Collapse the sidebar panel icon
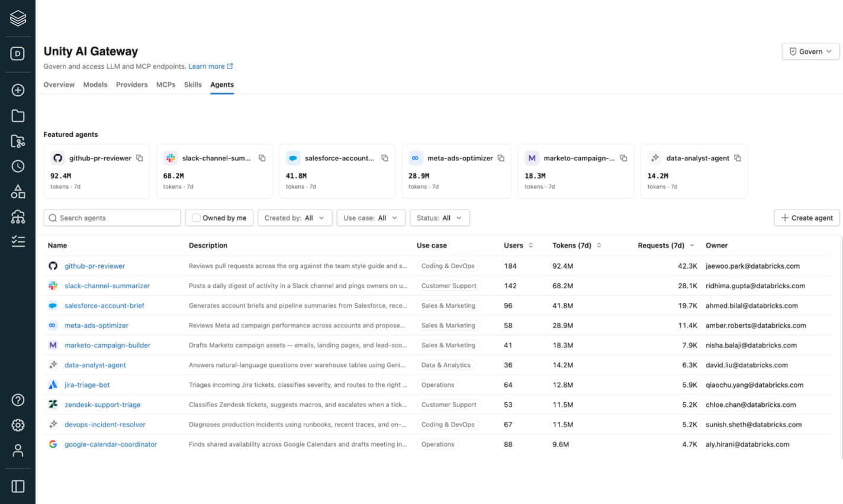The image size is (843, 504). point(18,486)
